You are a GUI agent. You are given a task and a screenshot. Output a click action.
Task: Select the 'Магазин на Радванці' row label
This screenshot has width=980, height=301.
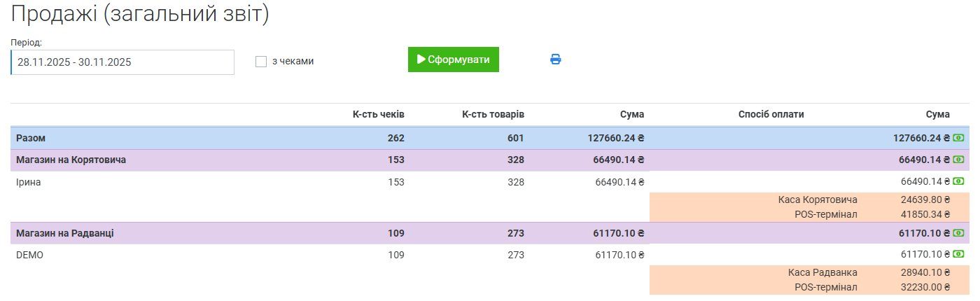click(65, 233)
